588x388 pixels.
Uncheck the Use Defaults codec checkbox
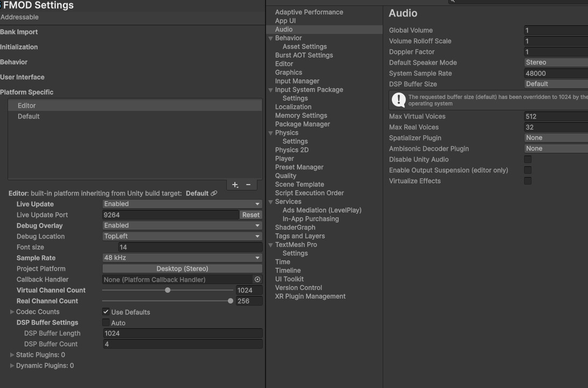pos(106,312)
